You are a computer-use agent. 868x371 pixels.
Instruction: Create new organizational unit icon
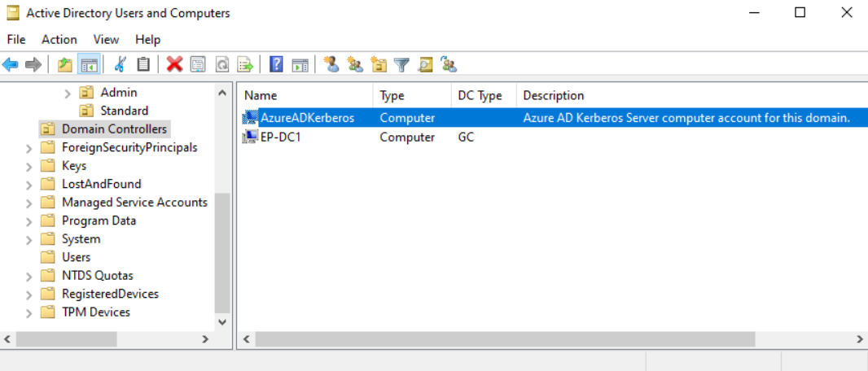[x=378, y=65]
